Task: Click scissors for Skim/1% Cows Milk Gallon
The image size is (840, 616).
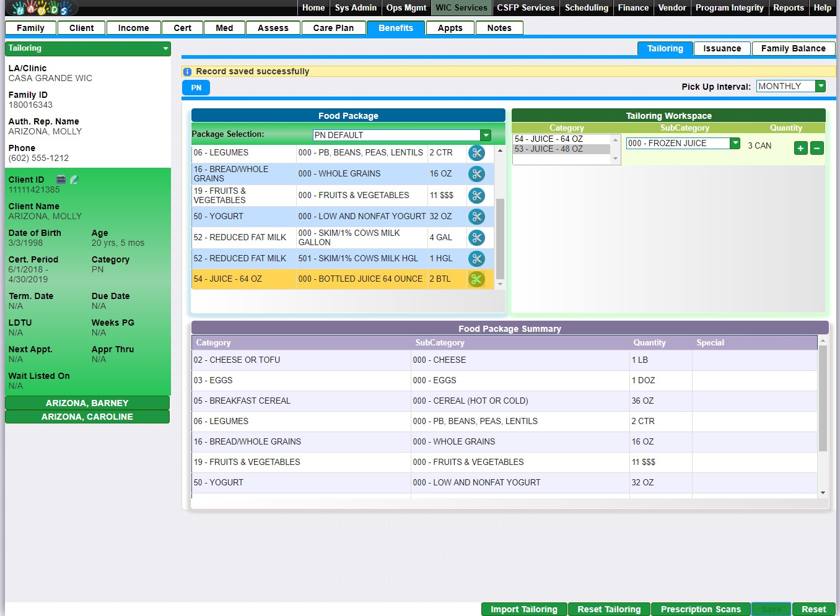Action: 476,238
